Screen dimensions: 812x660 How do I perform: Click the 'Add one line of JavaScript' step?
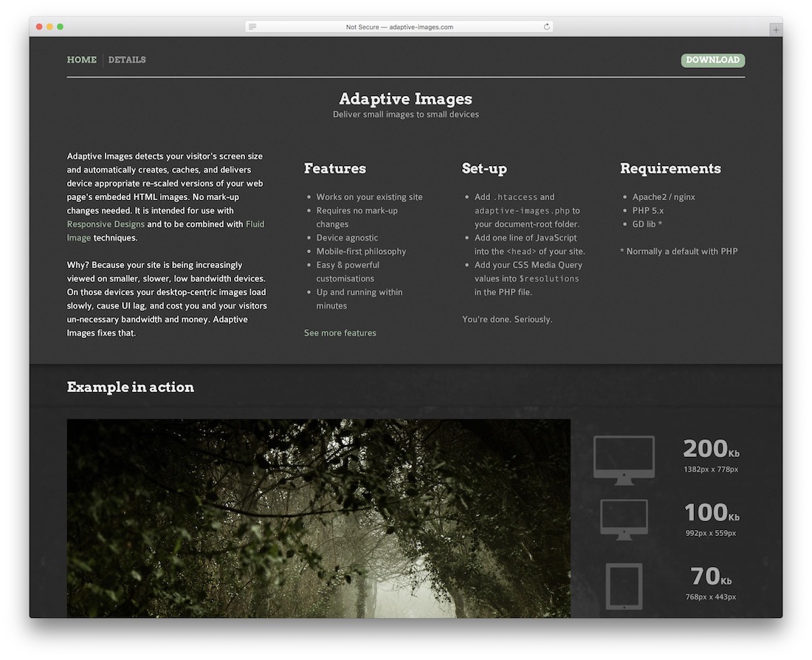pyautogui.click(x=530, y=244)
